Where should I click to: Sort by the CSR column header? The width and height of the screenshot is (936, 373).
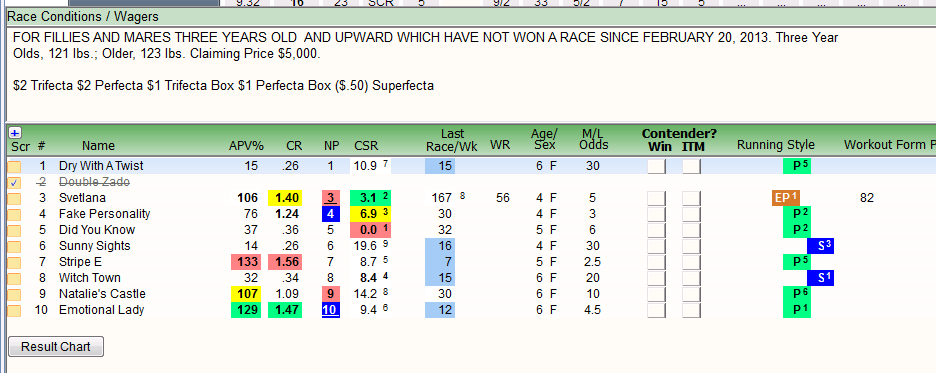[x=366, y=146]
